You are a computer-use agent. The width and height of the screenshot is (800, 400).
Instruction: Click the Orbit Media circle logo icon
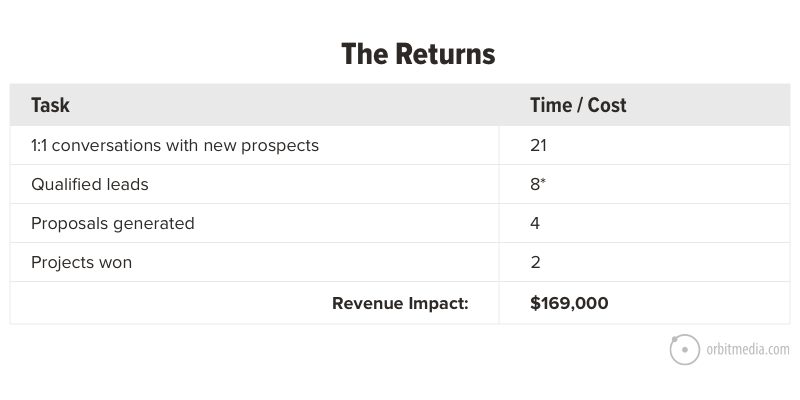tap(684, 349)
